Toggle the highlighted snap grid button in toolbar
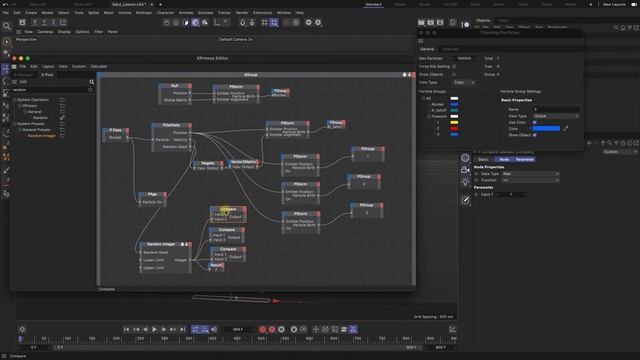Viewport: 640px width, 360px height. coord(274,22)
